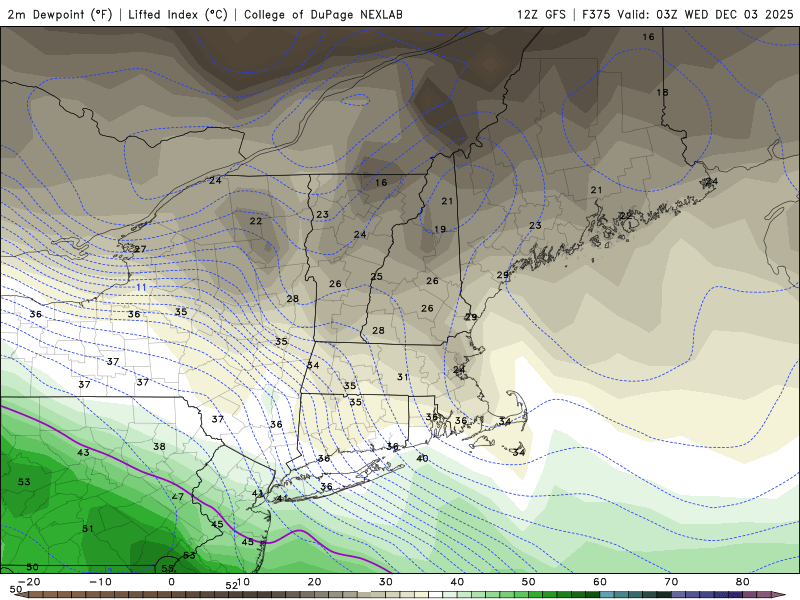
Task: Click the "27" dewpoint value near Lake Ontario
Action: coord(140,249)
